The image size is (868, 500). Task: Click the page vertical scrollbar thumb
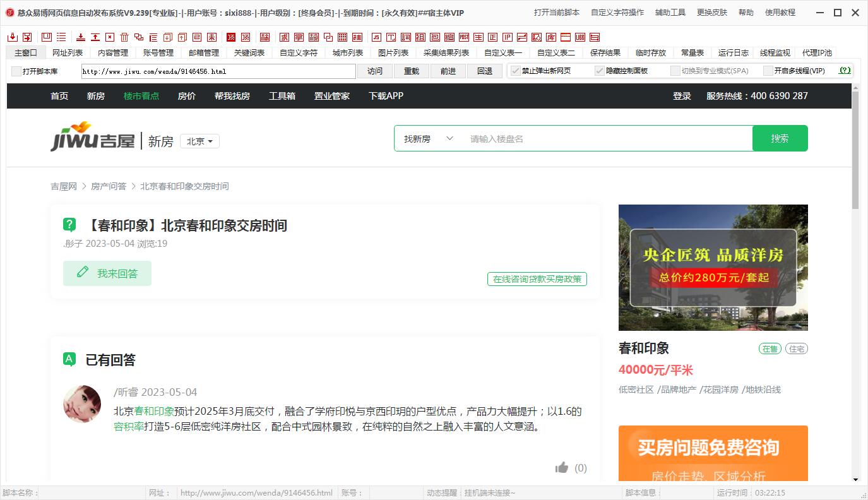click(855, 150)
